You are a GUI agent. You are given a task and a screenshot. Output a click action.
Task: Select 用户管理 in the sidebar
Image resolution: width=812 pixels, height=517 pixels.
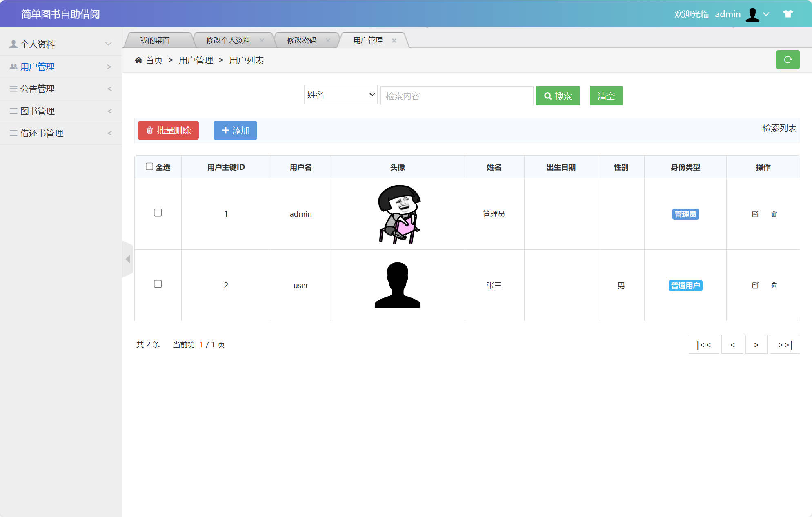coord(37,66)
